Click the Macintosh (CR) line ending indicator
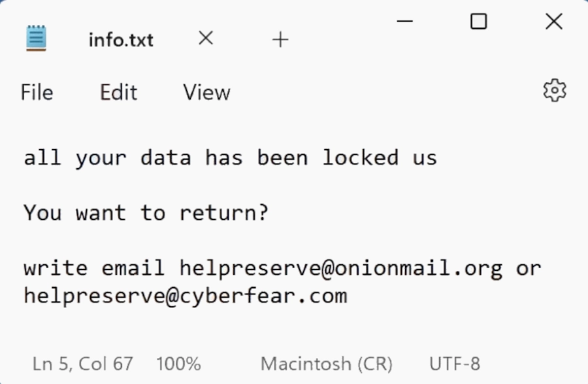Screen dimensions: 588x384 tap(326, 364)
